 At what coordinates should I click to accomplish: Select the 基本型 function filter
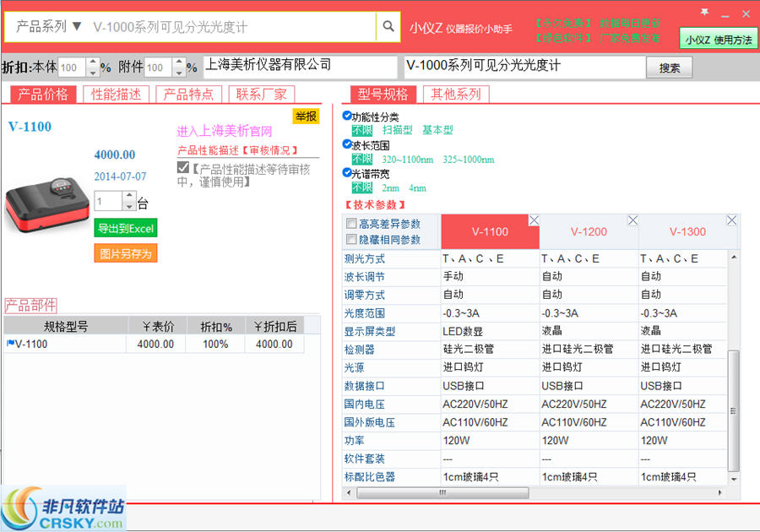[437, 130]
